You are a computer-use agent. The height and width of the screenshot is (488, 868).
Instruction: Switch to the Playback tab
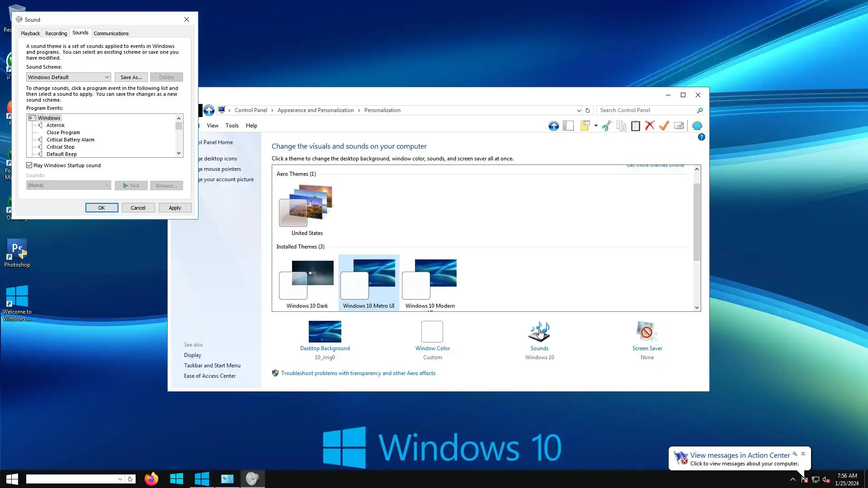pyautogui.click(x=30, y=33)
